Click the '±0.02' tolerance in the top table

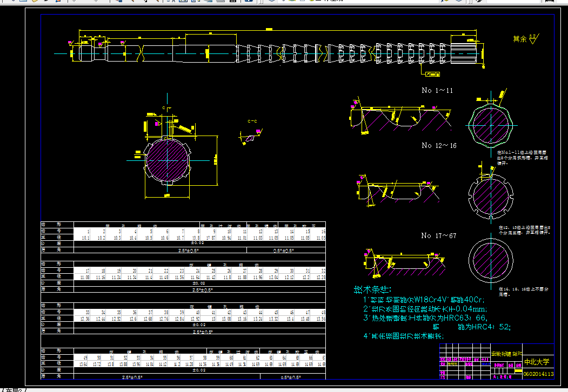197,243
